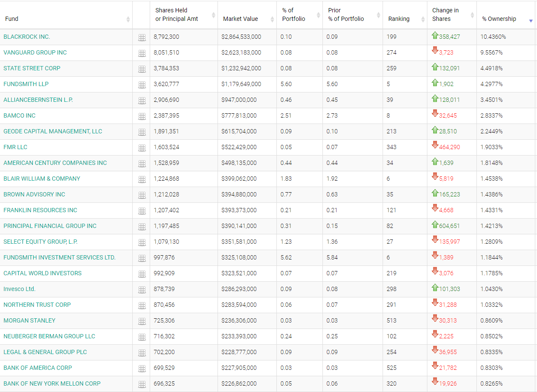Open BLACKROCK INC. fund link
This screenshot has width=537, height=392.
[27, 37]
